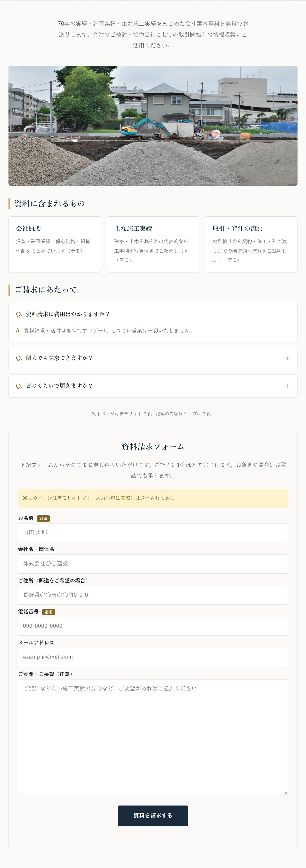Click the ご質問・ご要望 textarea
Image resolution: width=306 pixels, height=868 pixels.
tap(153, 737)
